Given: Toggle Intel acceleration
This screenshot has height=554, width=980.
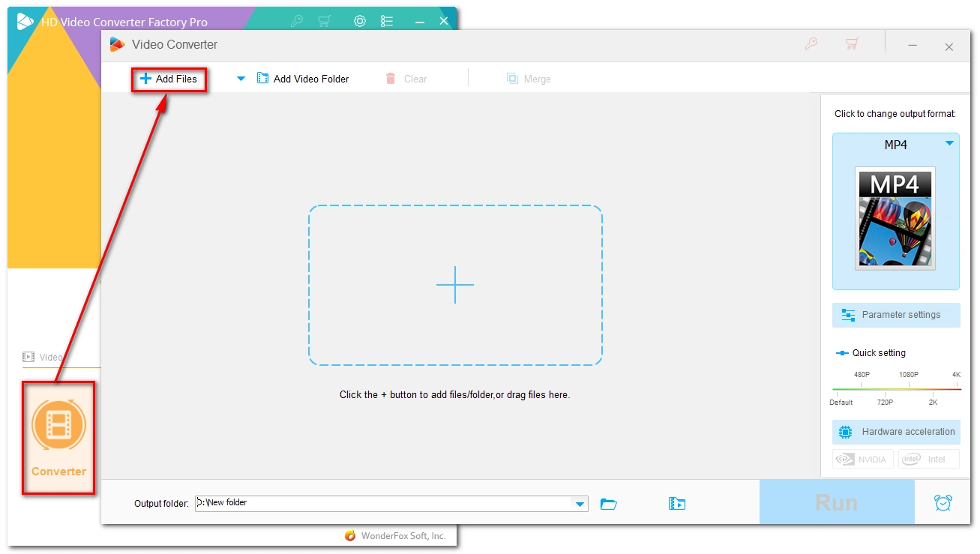Looking at the screenshot, I should coord(928,459).
